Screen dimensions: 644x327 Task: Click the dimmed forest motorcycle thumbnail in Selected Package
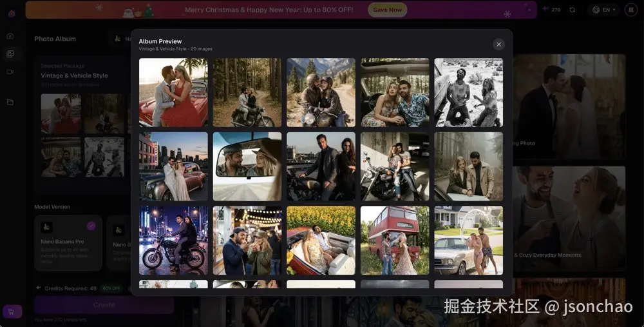tap(104, 114)
